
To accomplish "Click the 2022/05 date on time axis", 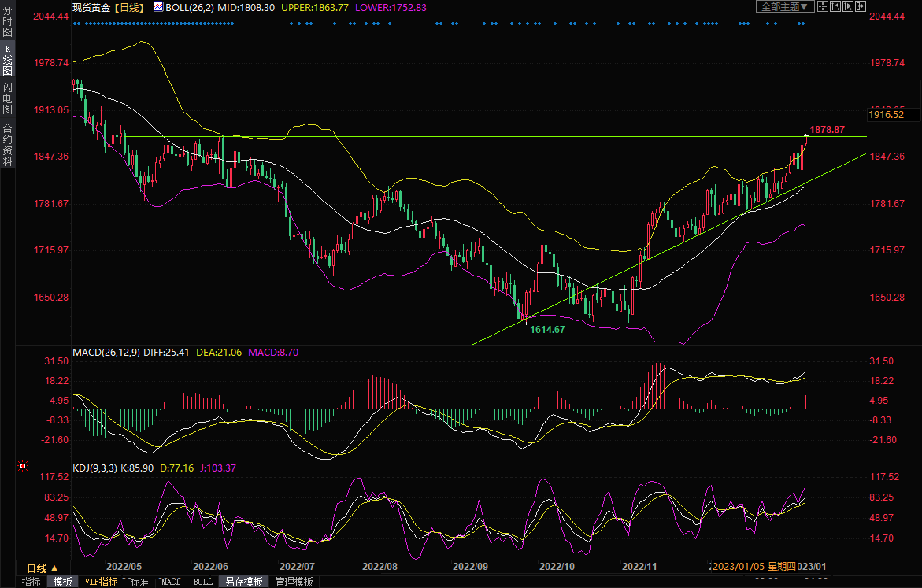I will click(x=124, y=566).
